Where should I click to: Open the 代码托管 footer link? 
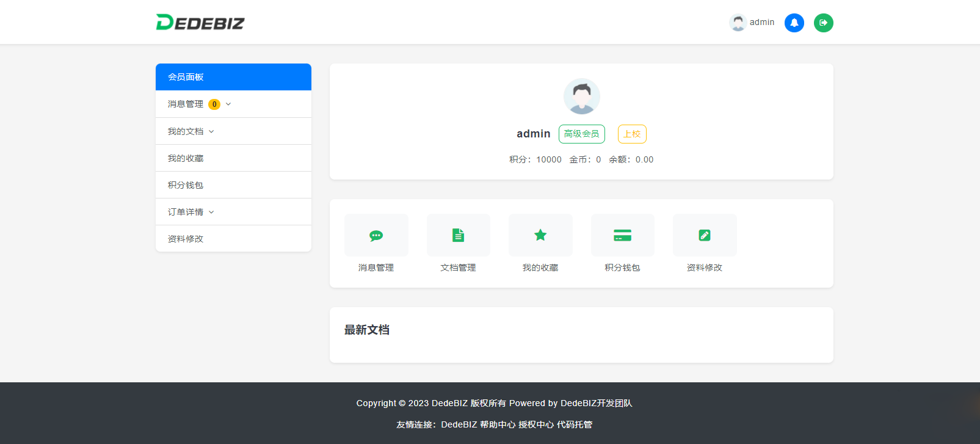pyautogui.click(x=575, y=424)
